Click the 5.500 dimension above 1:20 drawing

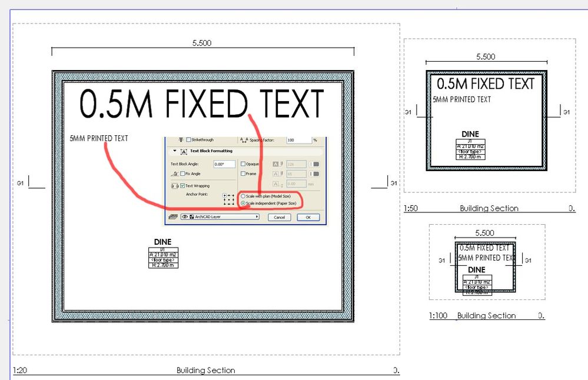click(x=202, y=43)
